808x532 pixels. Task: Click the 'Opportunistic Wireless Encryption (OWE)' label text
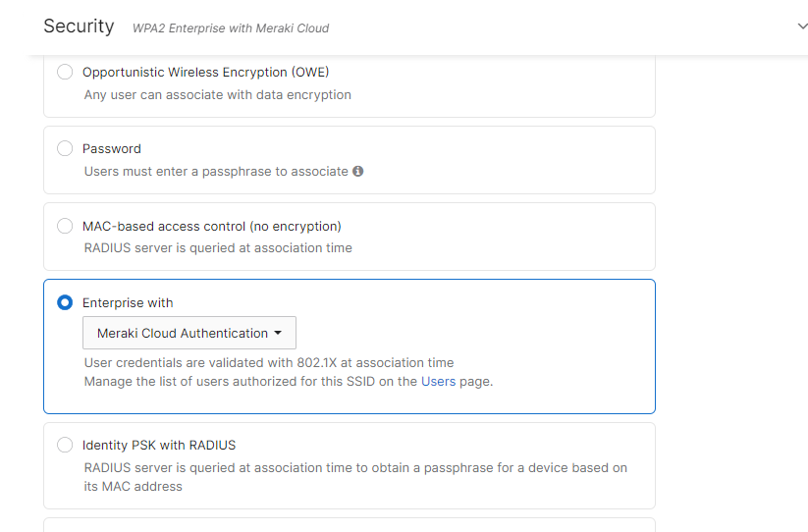(205, 72)
